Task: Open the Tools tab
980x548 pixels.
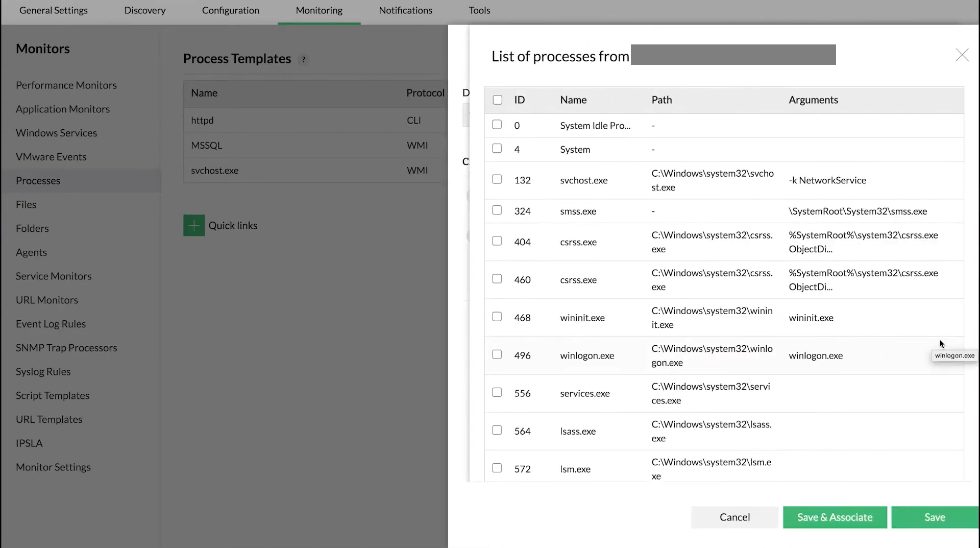Action: (x=479, y=10)
